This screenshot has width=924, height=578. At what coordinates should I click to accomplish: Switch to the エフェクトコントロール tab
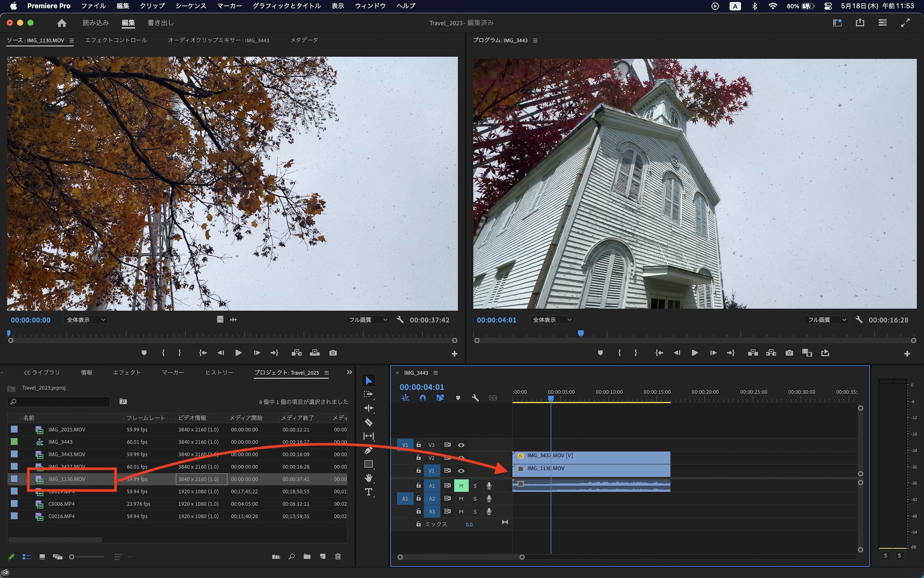pos(116,40)
